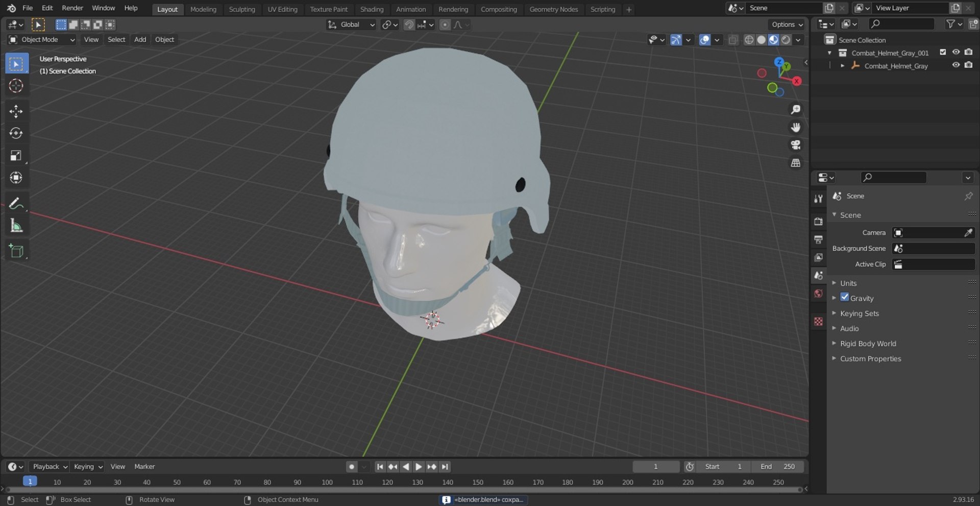The image size is (980, 506).
Task: Switch orthographic/perspective grid icon
Action: (x=795, y=163)
